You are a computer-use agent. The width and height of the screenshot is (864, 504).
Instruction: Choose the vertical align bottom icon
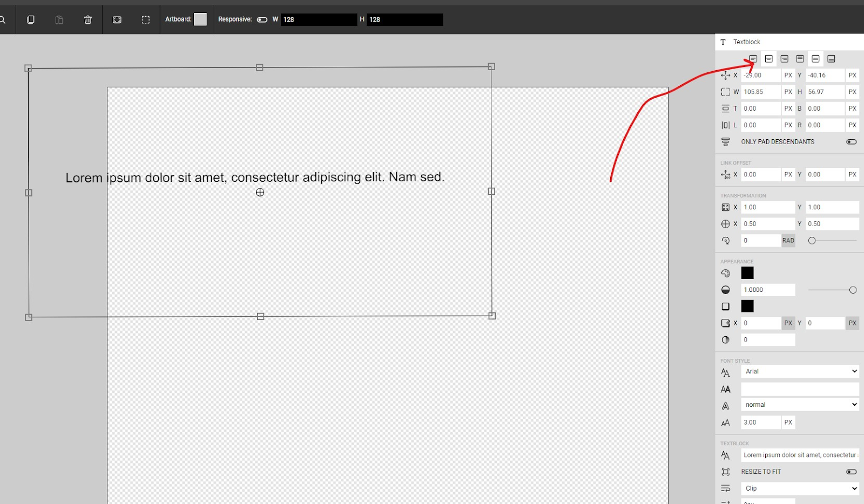(x=832, y=59)
